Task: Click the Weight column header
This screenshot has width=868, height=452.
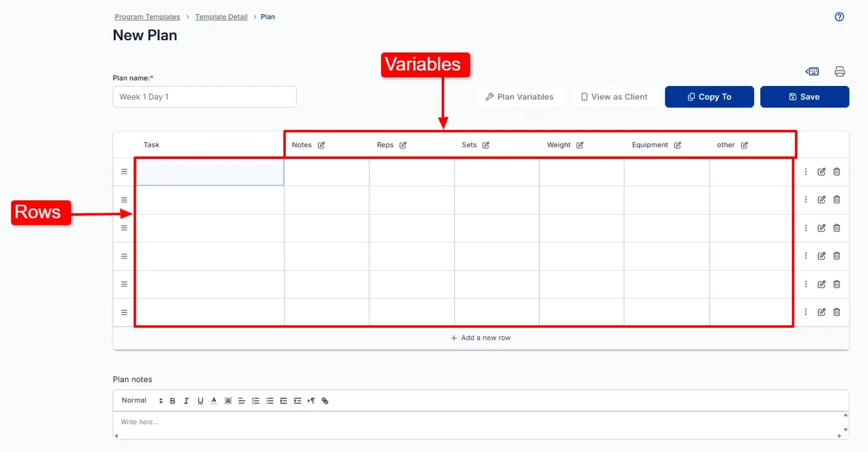Action: (559, 145)
